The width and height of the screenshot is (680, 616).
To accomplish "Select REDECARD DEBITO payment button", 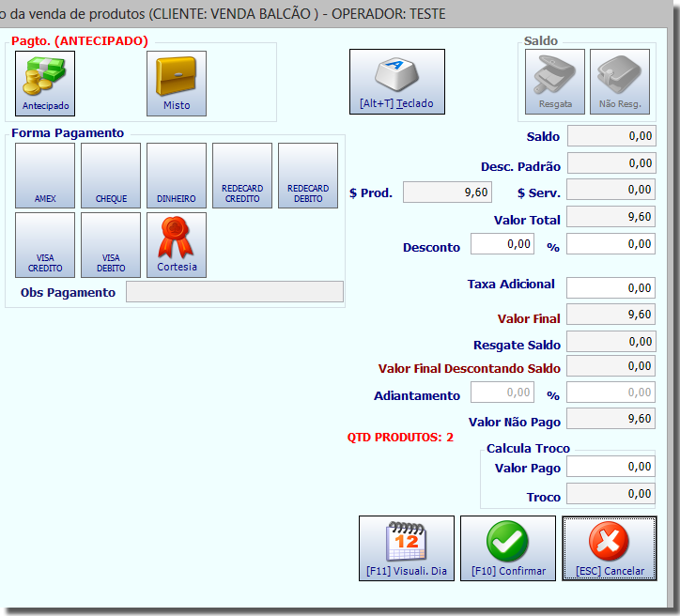I will (x=308, y=176).
